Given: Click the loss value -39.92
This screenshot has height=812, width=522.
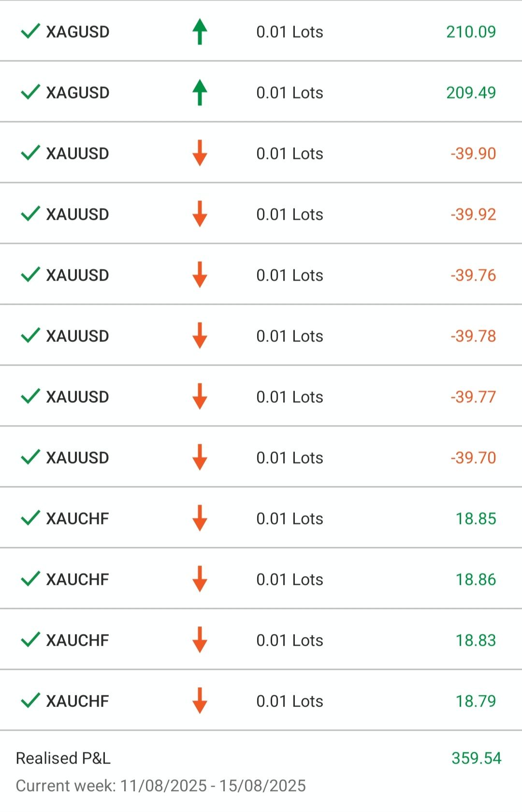Looking at the screenshot, I should [473, 214].
